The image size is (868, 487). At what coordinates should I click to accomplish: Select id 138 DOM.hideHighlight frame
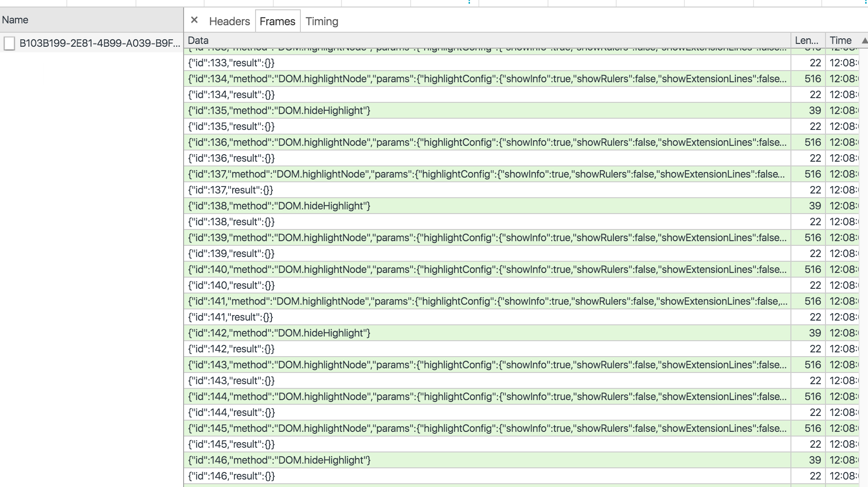pyautogui.click(x=279, y=206)
